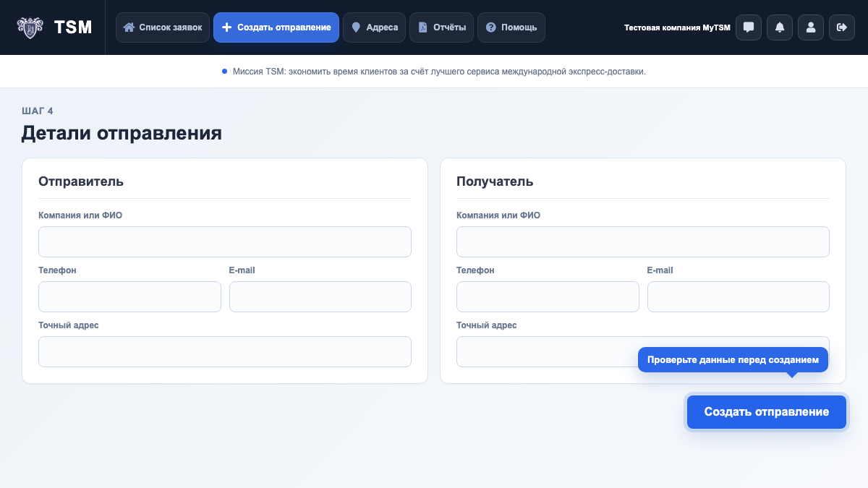Screen dimensions: 868x488
Task: Click the Детали отправления heading
Action: point(122,133)
